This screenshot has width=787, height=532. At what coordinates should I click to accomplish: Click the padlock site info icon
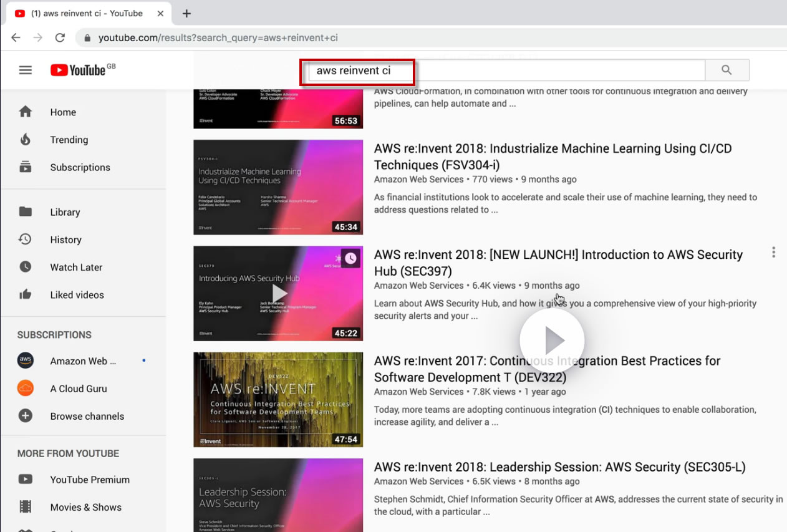[87, 38]
